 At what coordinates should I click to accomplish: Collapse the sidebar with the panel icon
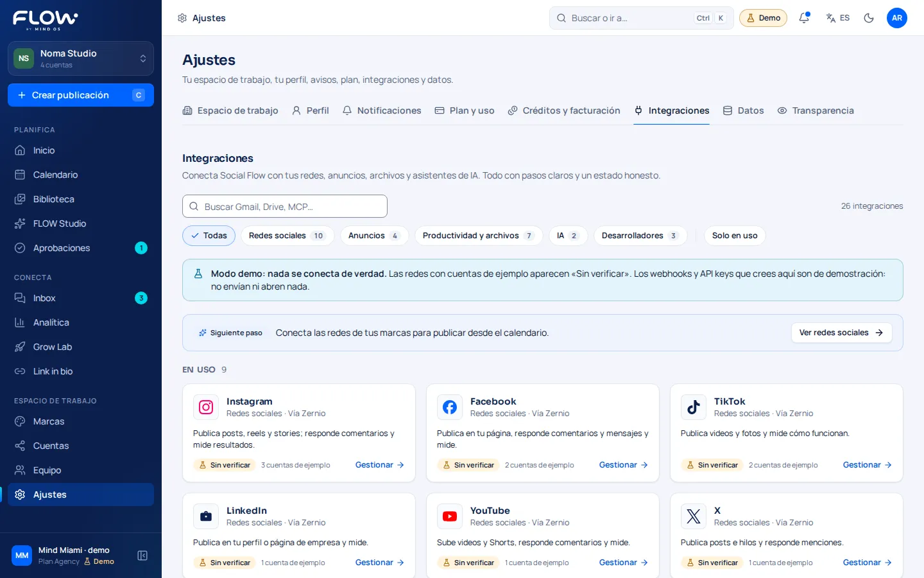(142, 556)
